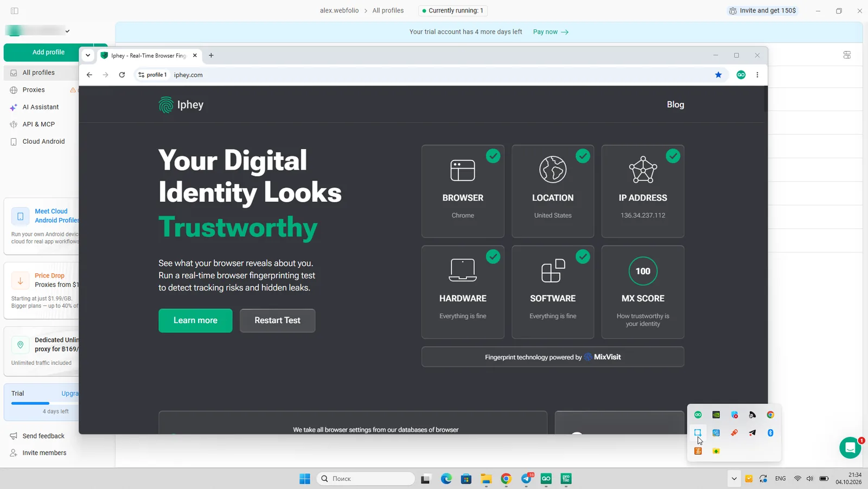
Task: Open the BROWSER Chrome result card
Action: [x=463, y=191]
